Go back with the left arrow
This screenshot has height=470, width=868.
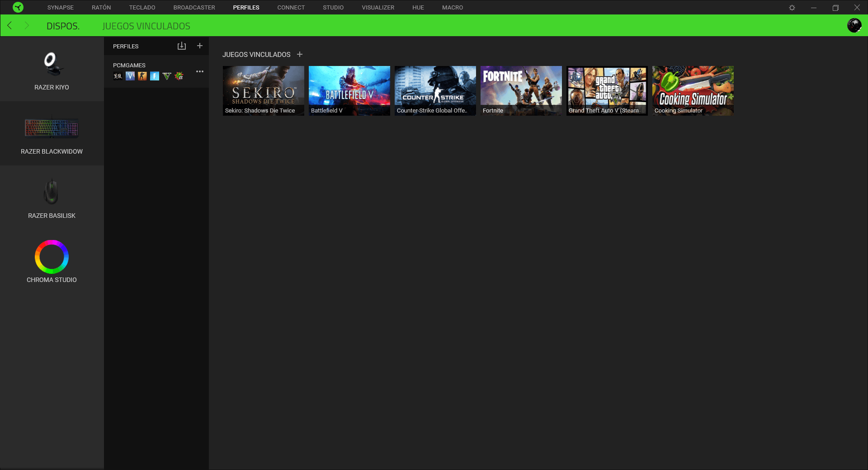tap(9, 25)
